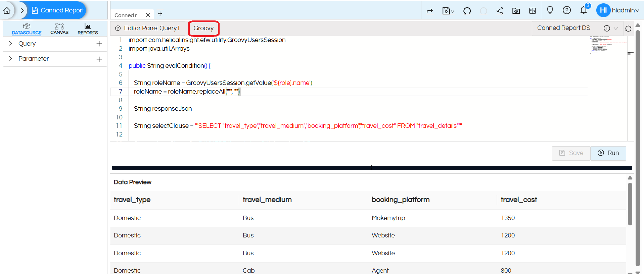Image resolution: width=644 pixels, height=274 pixels.
Task: Click the Run button
Action: pos(608,153)
